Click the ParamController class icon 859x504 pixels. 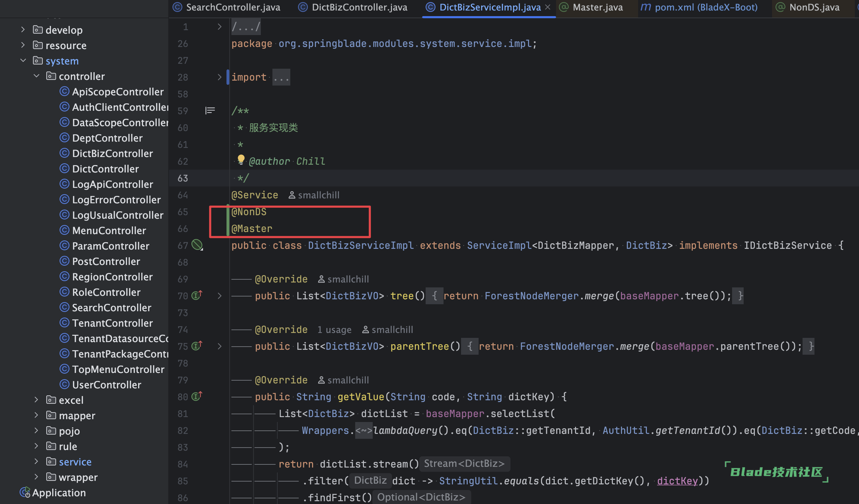click(64, 246)
